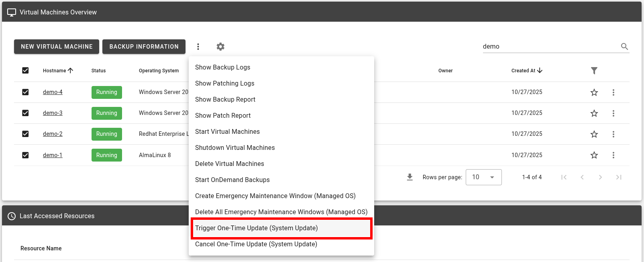Click the Running status badge for demo-2
The width and height of the screenshot is (644, 262).
106,134
